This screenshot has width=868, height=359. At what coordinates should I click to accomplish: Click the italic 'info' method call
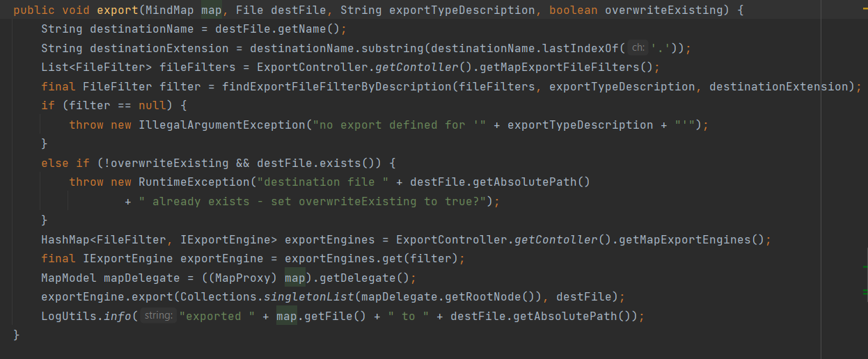tap(118, 316)
